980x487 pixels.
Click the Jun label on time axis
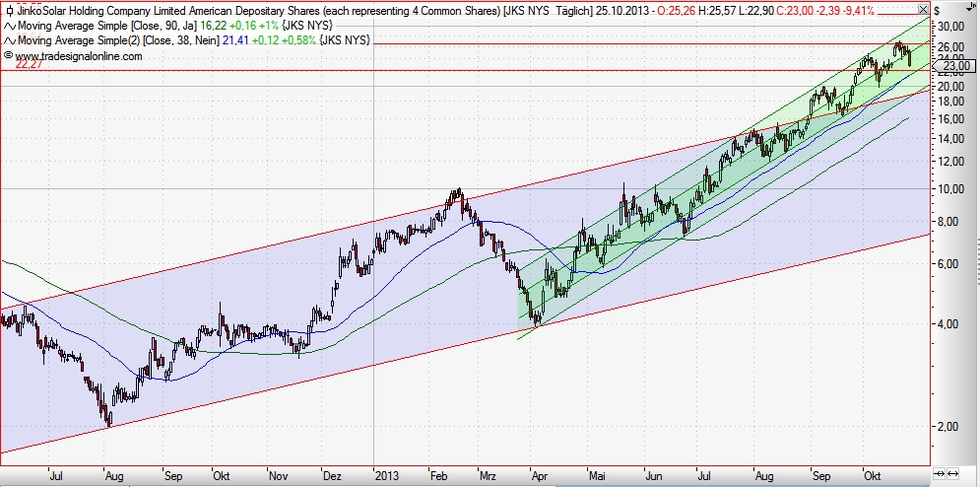pyautogui.click(x=652, y=476)
